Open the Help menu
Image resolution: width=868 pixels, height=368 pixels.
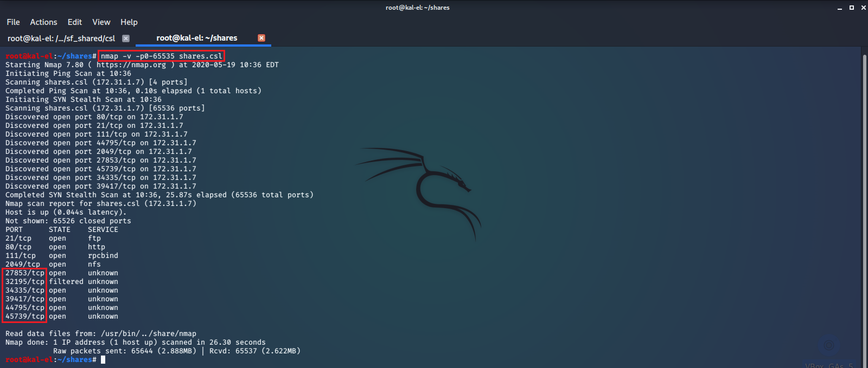coord(129,22)
